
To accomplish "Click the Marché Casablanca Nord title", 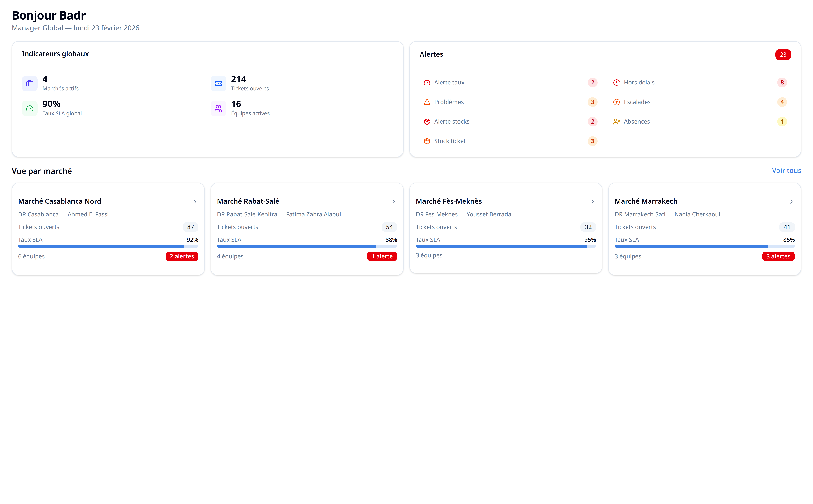I will 60,201.
